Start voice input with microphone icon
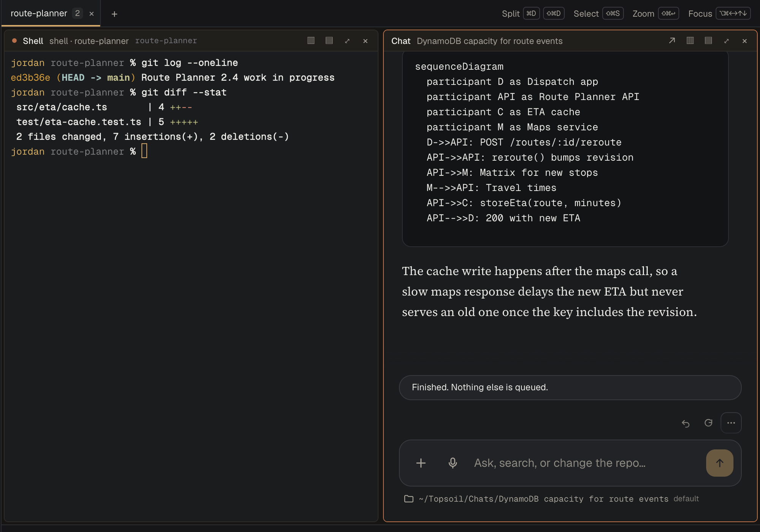The image size is (760, 532). click(453, 463)
